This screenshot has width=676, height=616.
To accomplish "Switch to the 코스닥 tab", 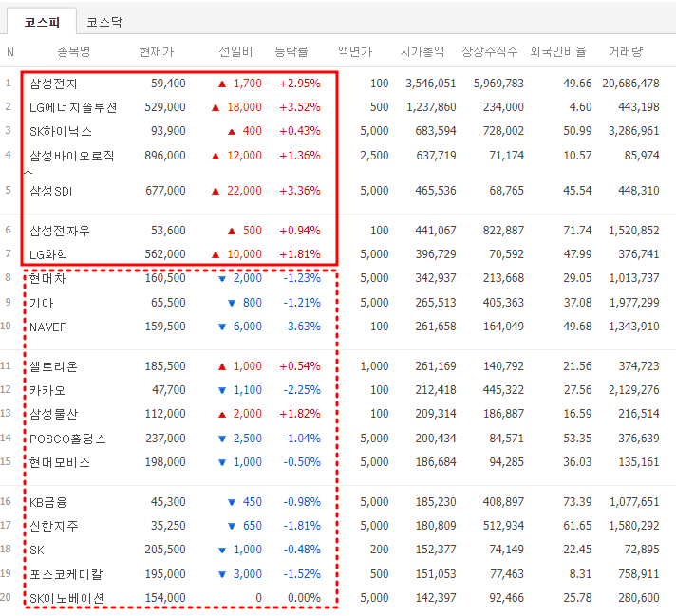I will (x=104, y=22).
